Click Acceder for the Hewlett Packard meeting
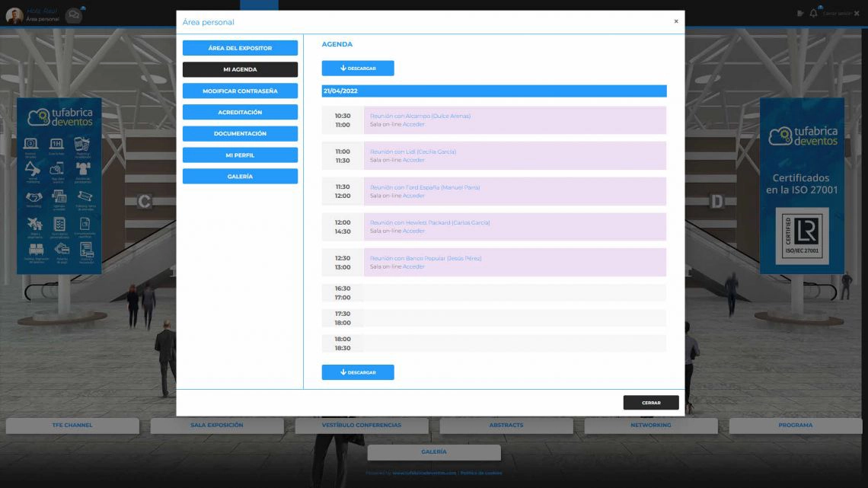Viewport: 868px width, 488px height. pyautogui.click(x=413, y=231)
